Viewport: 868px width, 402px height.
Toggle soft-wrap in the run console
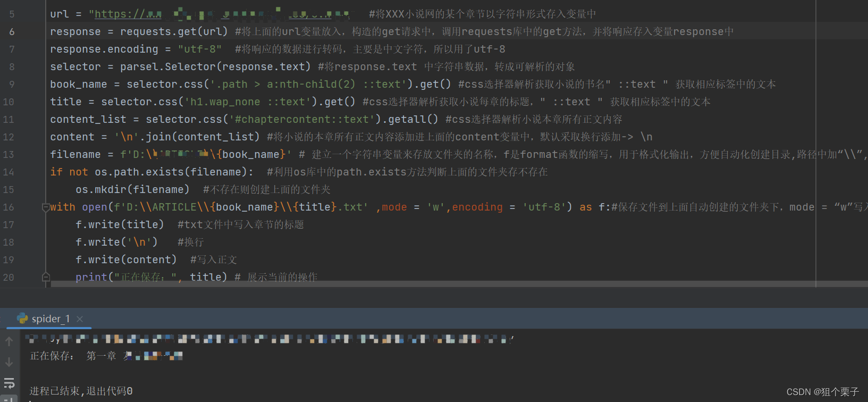pyautogui.click(x=9, y=383)
